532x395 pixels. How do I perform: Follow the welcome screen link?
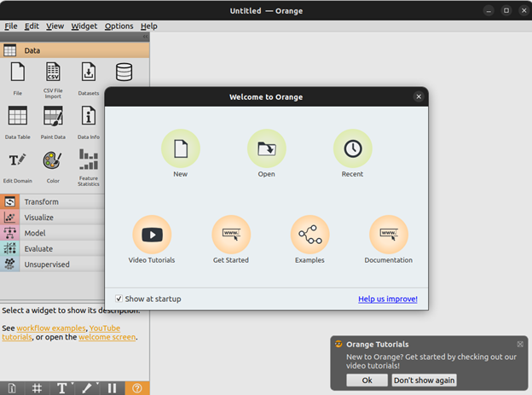(x=107, y=337)
